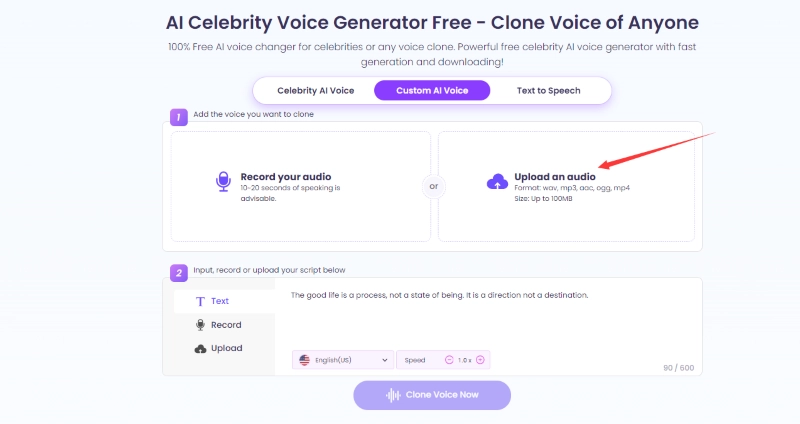Click the step 1 number badge
The width and height of the screenshot is (800, 424).
coord(178,117)
